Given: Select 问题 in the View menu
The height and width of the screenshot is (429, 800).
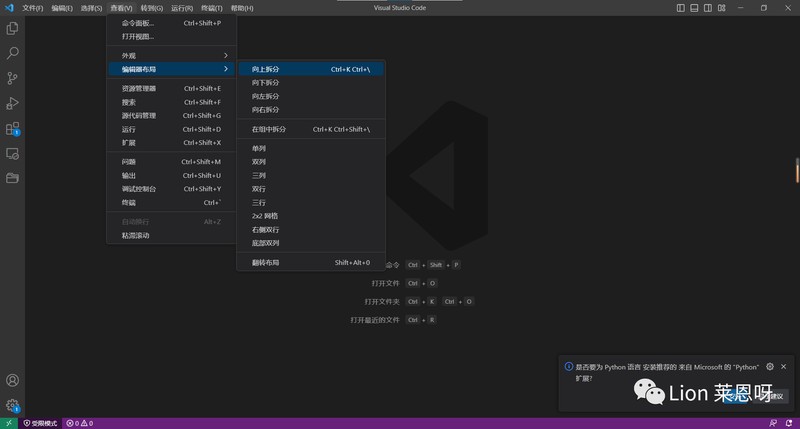Looking at the screenshot, I should pos(171,162).
